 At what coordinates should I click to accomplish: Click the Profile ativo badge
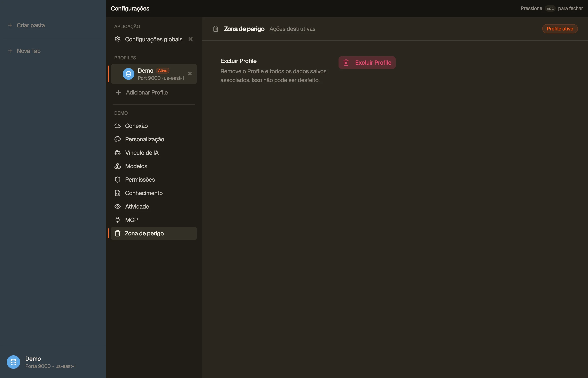(560, 29)
